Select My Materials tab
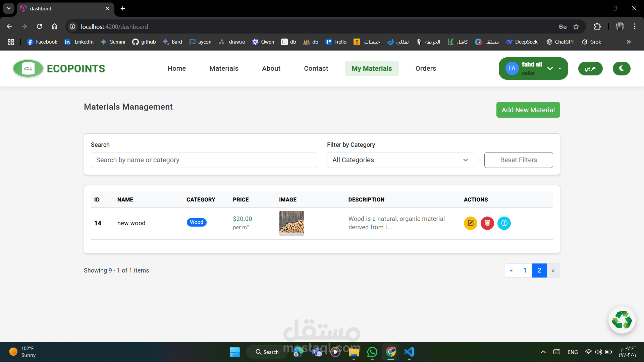Image resolution: width=644 pixels, height=362 pixels. pyautogui.click(x=372, y=68)
